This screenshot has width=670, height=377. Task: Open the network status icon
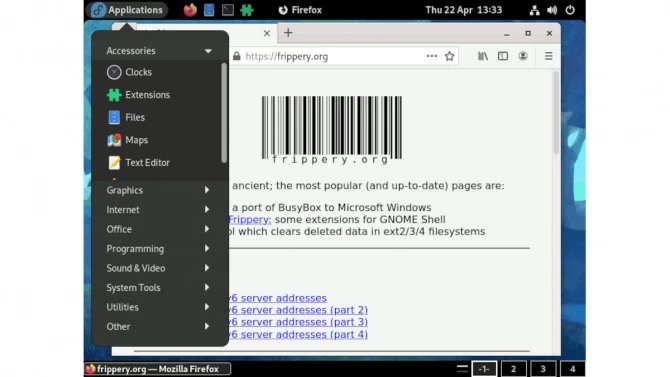coord(534,10)
